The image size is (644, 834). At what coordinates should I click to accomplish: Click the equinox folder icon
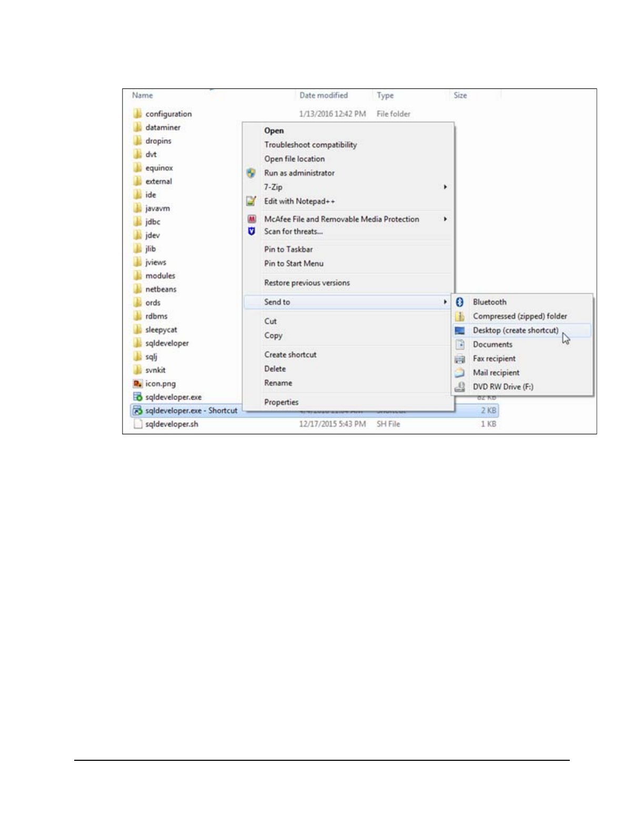pos(138,168)
